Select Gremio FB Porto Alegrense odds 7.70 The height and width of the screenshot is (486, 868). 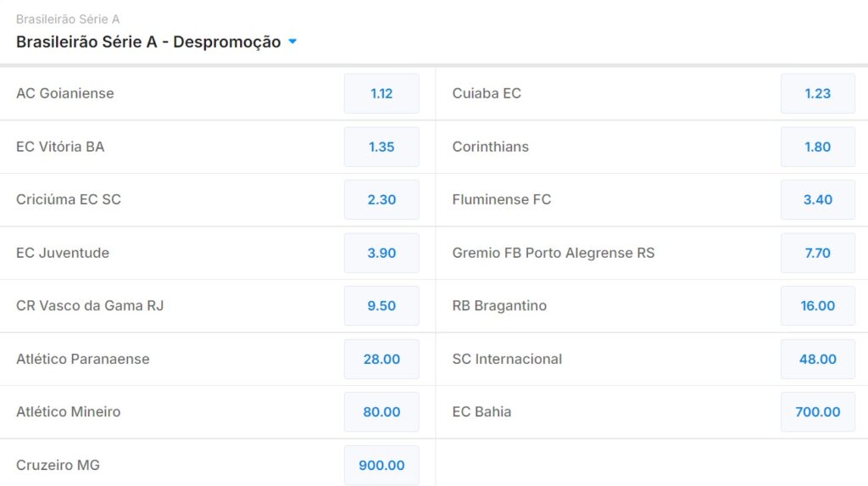(818, 253)
